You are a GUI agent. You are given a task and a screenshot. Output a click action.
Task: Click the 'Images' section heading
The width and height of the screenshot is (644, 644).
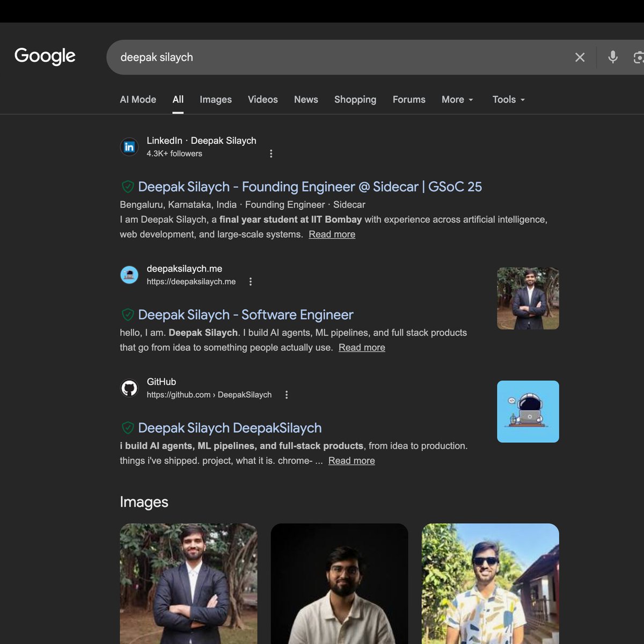tap(144, 502)
